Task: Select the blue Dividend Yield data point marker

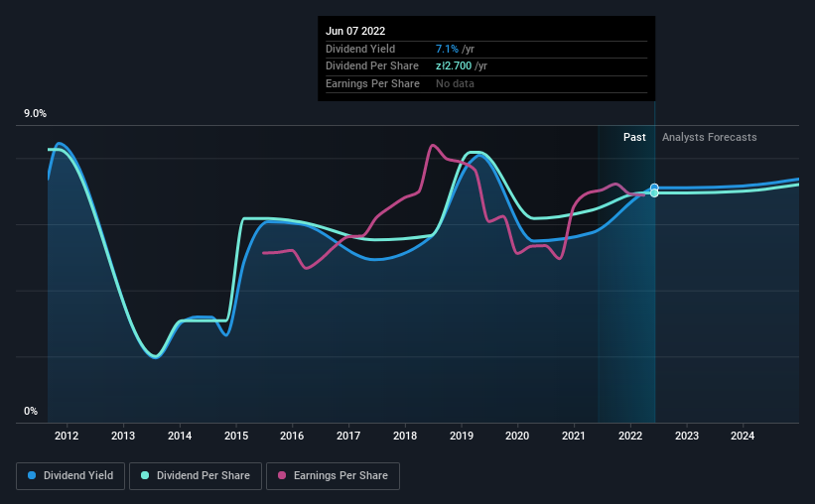Action: [654, 188]
